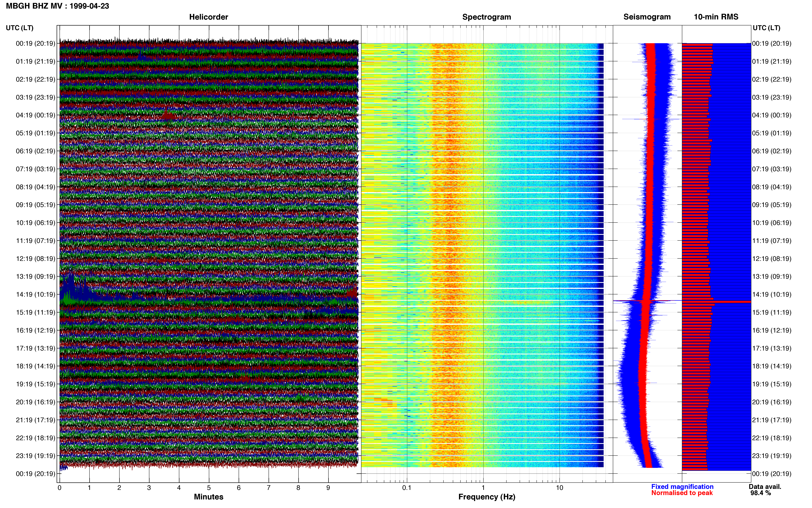Click spectrogram frequency tick '10'
This screenshot has height=508, width=812.
coord(559,488)
